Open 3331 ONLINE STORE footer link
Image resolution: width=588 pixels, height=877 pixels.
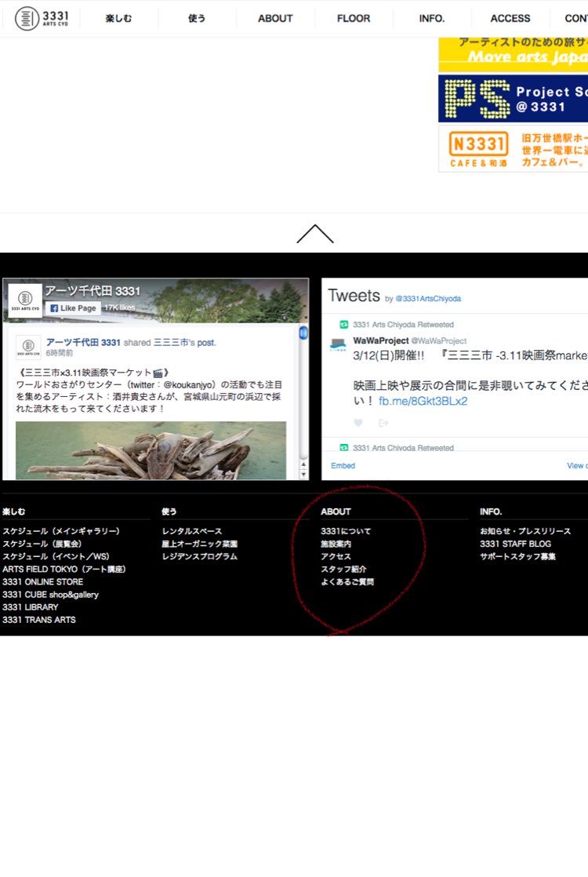42,582
